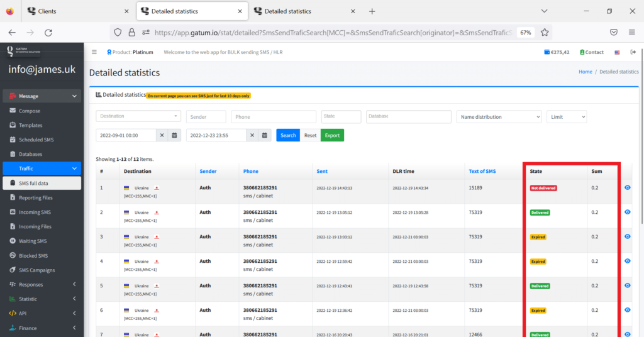Image resolution: width=644 pixels, height=337 pixels.
Task: Focus the State filter field
Action: coord(341,116)
